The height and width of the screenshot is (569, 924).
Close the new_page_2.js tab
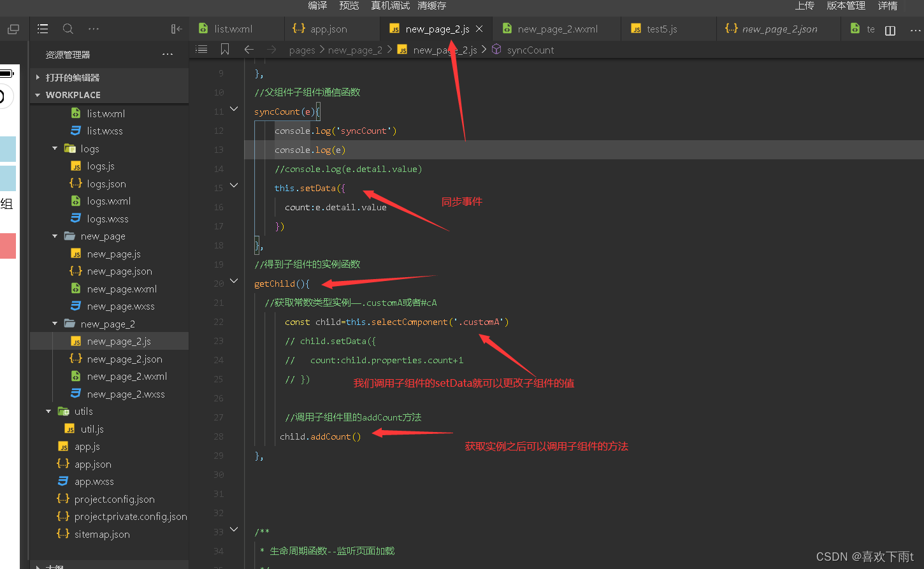pyautogui.click(x=479, y=29)
